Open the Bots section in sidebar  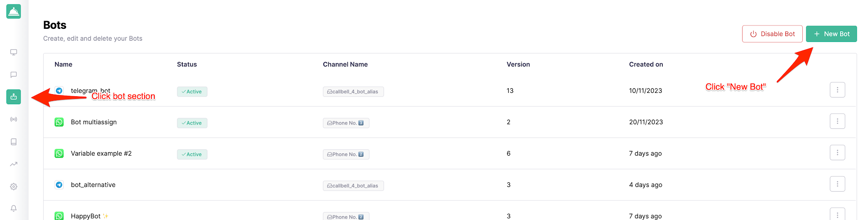click(x=14, y=97)
